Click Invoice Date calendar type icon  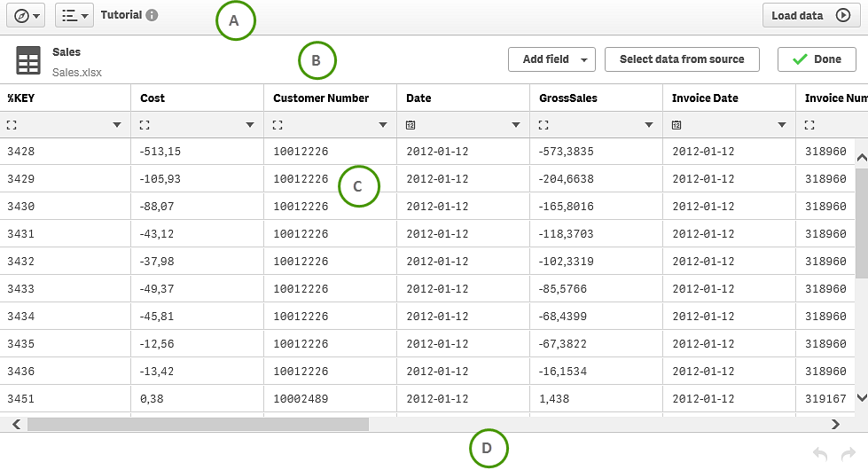(676, 125)
